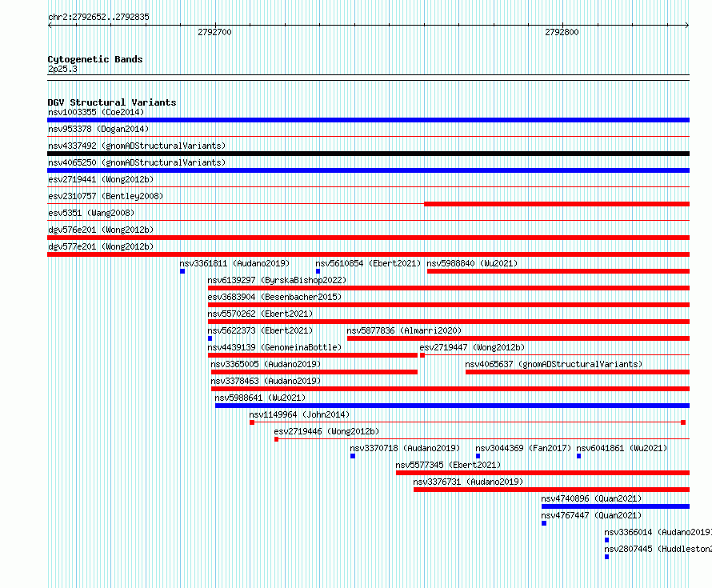712x588 pixels.
Task: Click red start marker of nsv1149964
Action: coord(252,422)
